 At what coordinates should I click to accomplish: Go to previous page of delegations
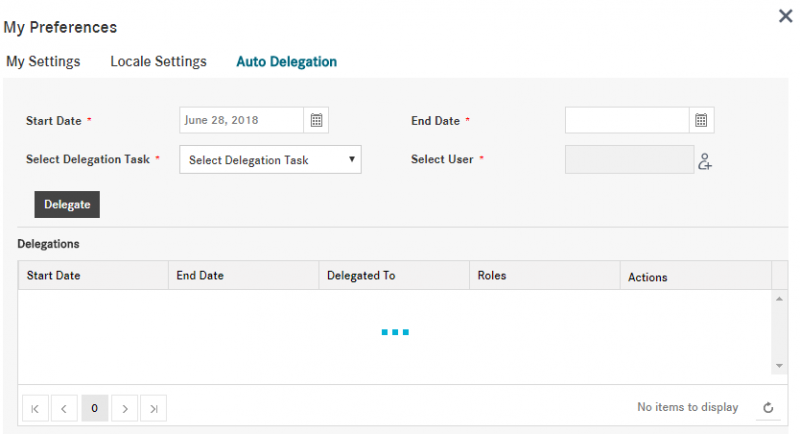[x=64, y=408]
